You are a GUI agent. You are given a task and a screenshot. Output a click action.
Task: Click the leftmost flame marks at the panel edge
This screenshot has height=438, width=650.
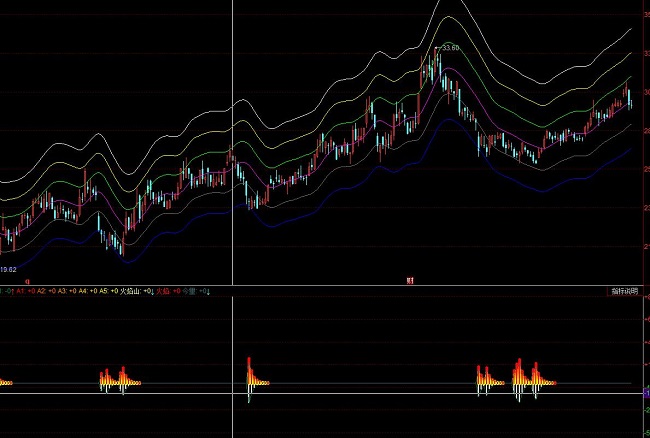[x=5, y=382]
